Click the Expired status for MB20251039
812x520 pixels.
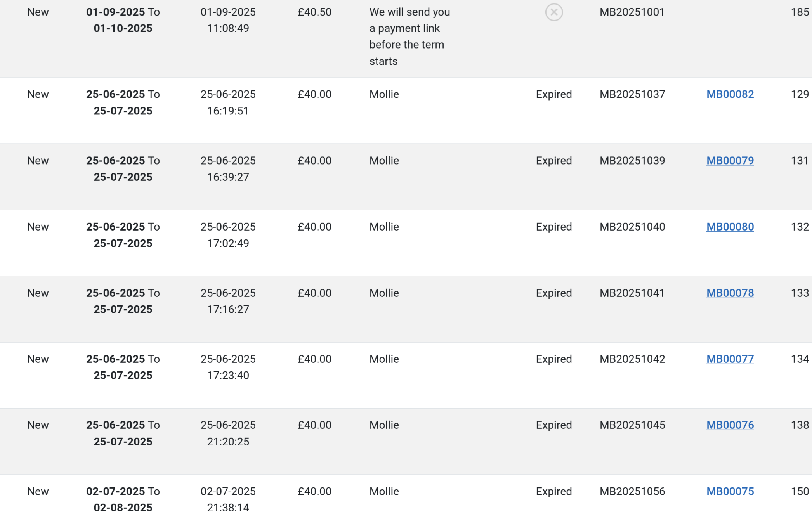[554, 161]
